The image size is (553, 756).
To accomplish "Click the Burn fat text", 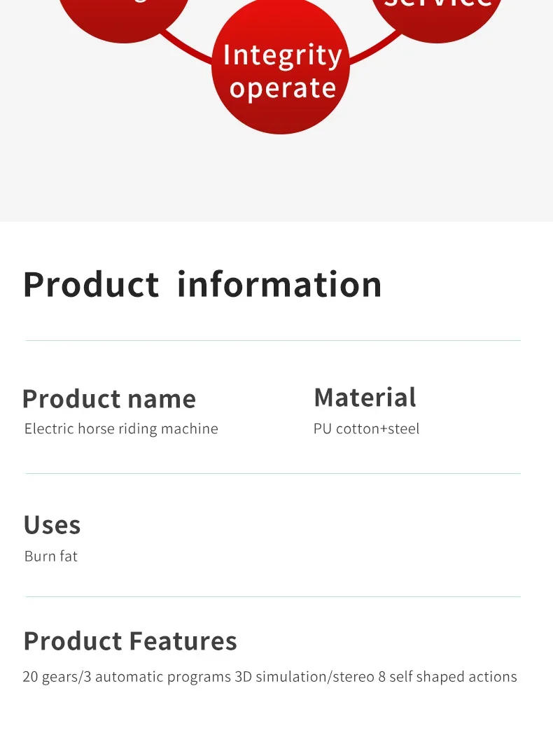I will pyautogui.click(x=51, y=556).
